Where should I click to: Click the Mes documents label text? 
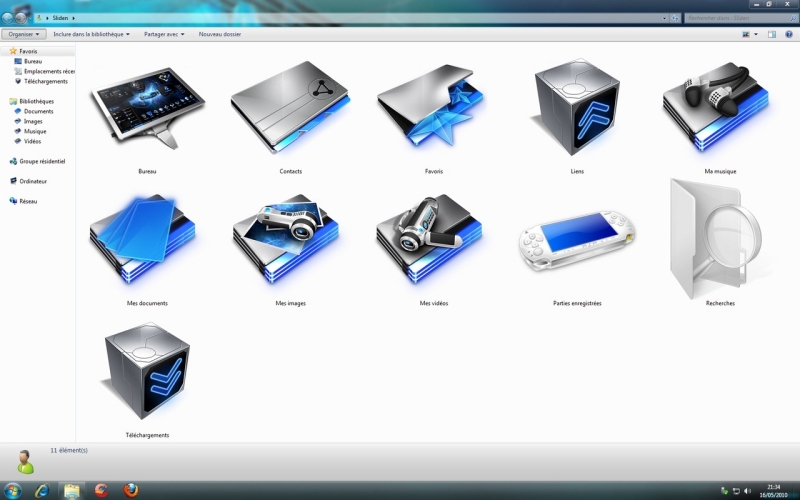tap(147, 303)
